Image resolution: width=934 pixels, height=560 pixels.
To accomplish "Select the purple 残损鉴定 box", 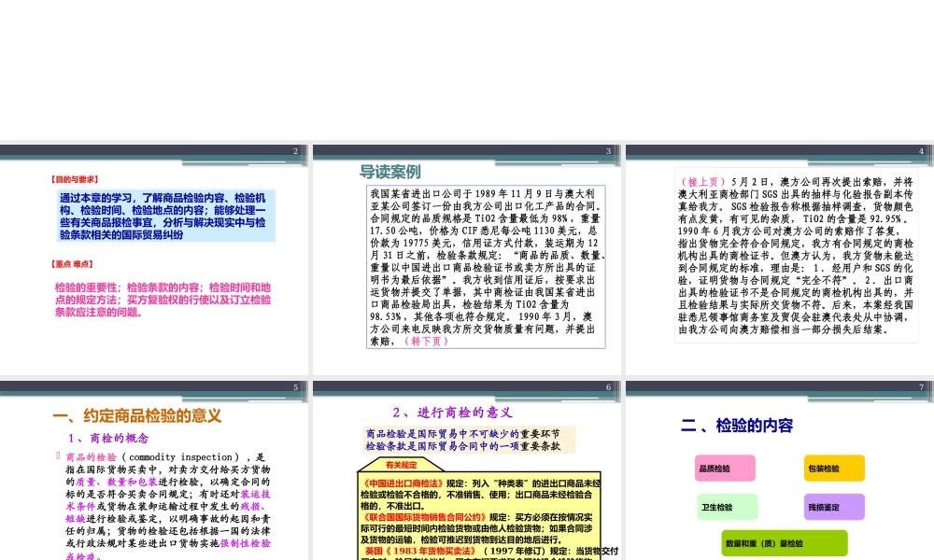I will tap(833, 508).
